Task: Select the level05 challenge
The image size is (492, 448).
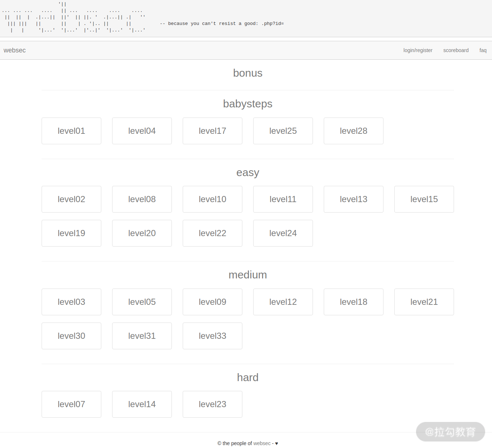Action: tap(142, 302)
